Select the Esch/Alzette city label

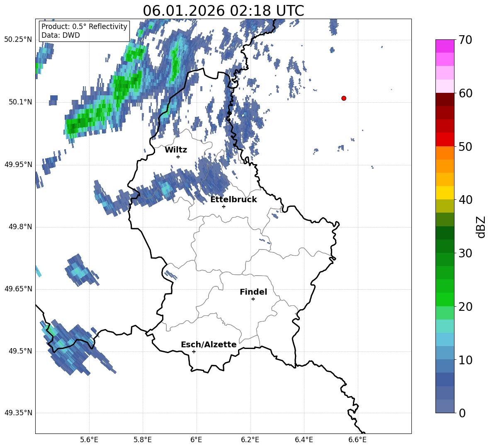pyautogui.click(x=209, y=344)
